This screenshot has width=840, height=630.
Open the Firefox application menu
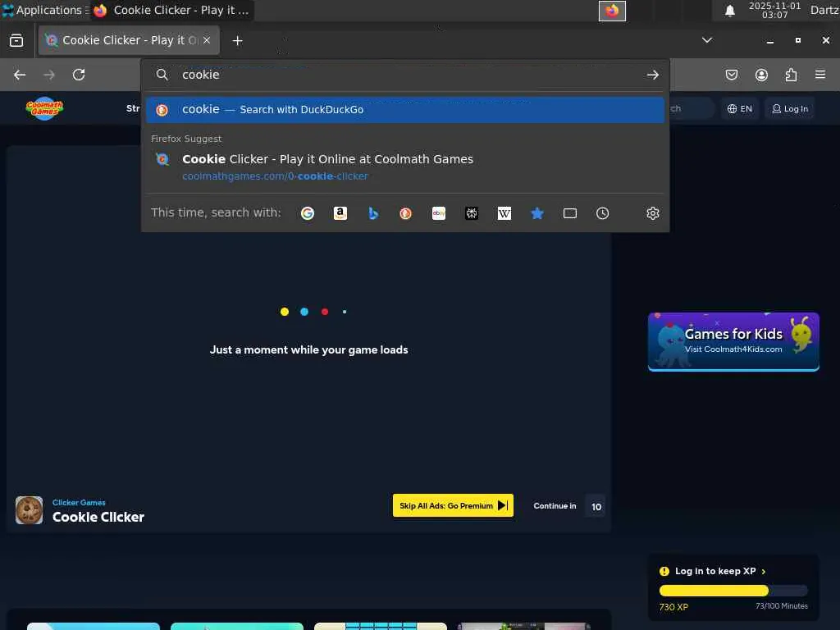coord(820,75)
